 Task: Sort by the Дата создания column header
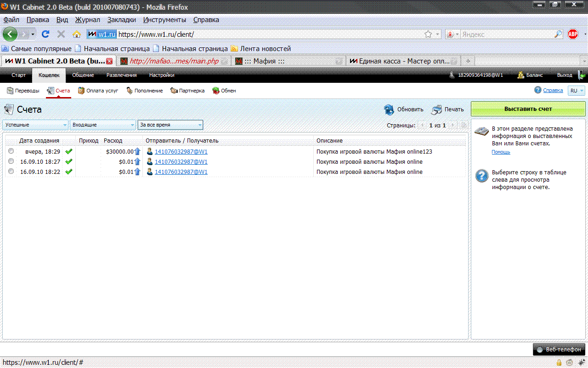(x=39, y=140)
